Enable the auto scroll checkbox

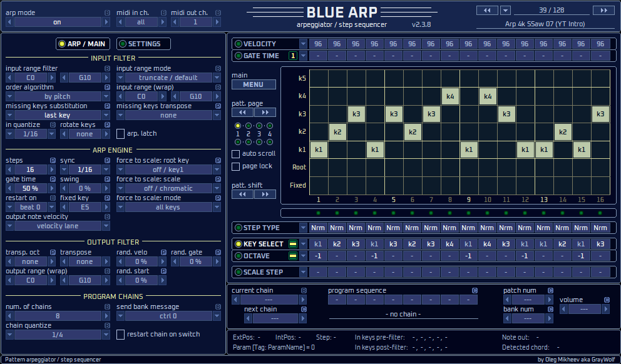pyautogui.click(x=236, y=153)
